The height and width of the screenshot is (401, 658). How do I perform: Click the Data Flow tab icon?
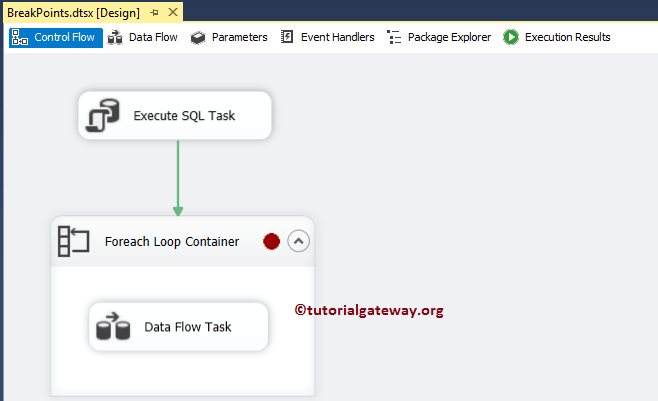pyautogui.click(x=116, y=37)
